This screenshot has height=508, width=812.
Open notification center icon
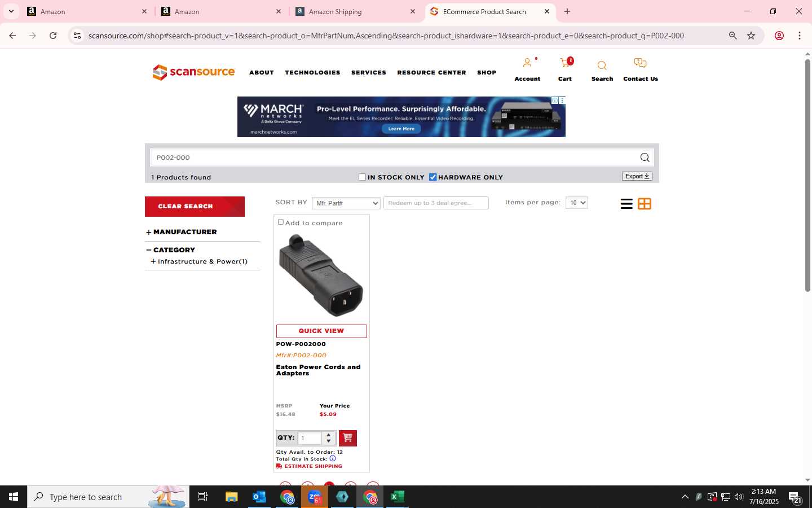point(795,497)
